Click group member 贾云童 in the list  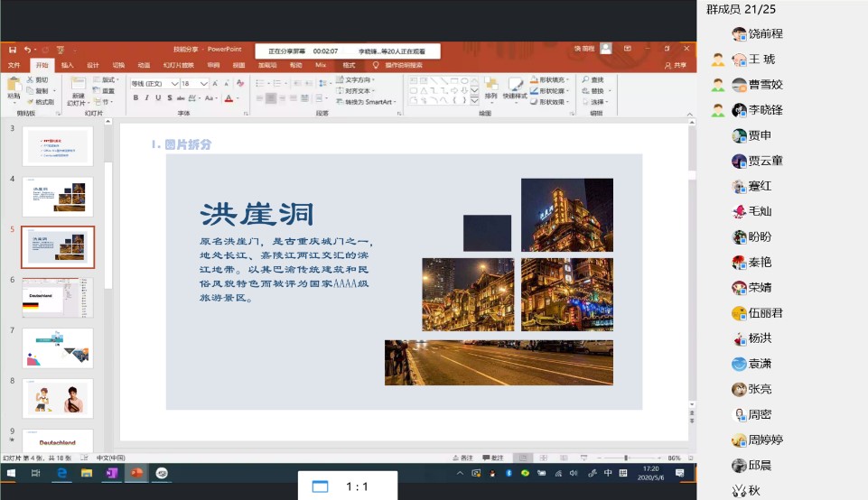[x=764, y=161]
